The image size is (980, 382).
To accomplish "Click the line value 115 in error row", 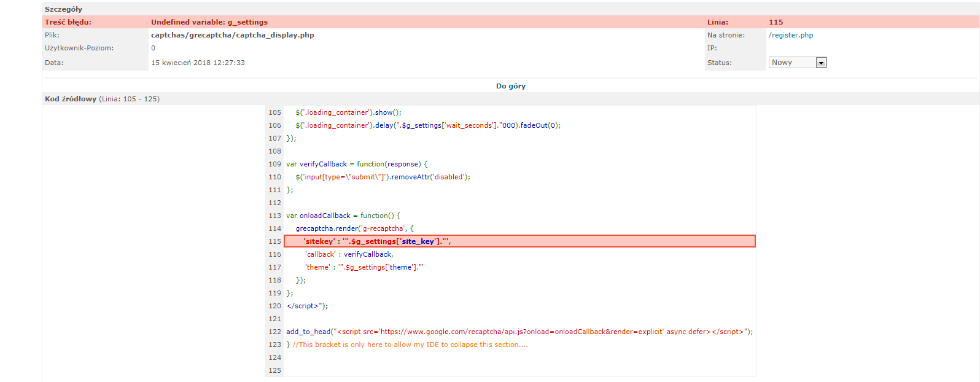I will (776, 22).
